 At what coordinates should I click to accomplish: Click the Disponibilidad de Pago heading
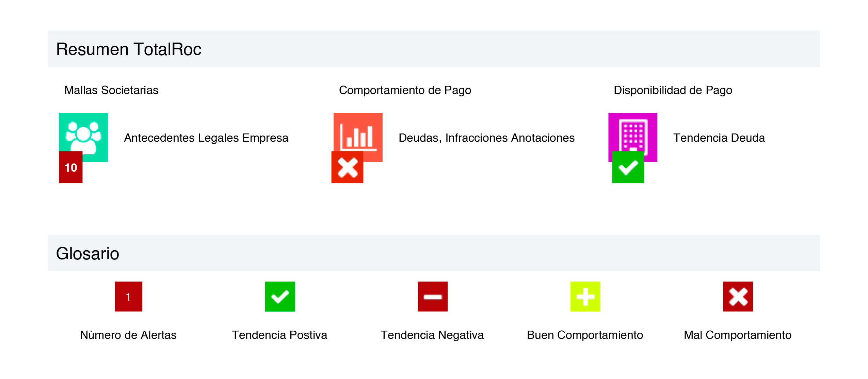click(673, 90)
